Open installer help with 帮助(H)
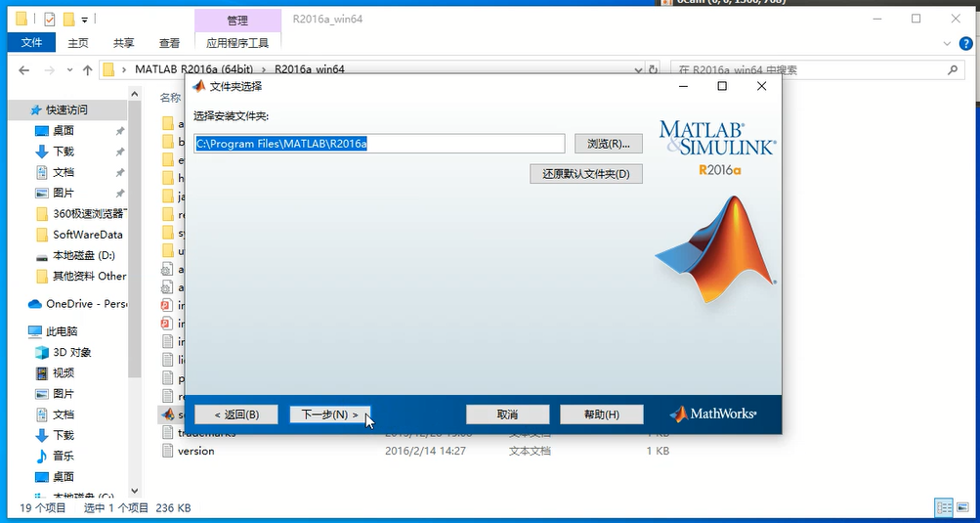The height and width of the screenshot is (523, 980). pos(601,414)
